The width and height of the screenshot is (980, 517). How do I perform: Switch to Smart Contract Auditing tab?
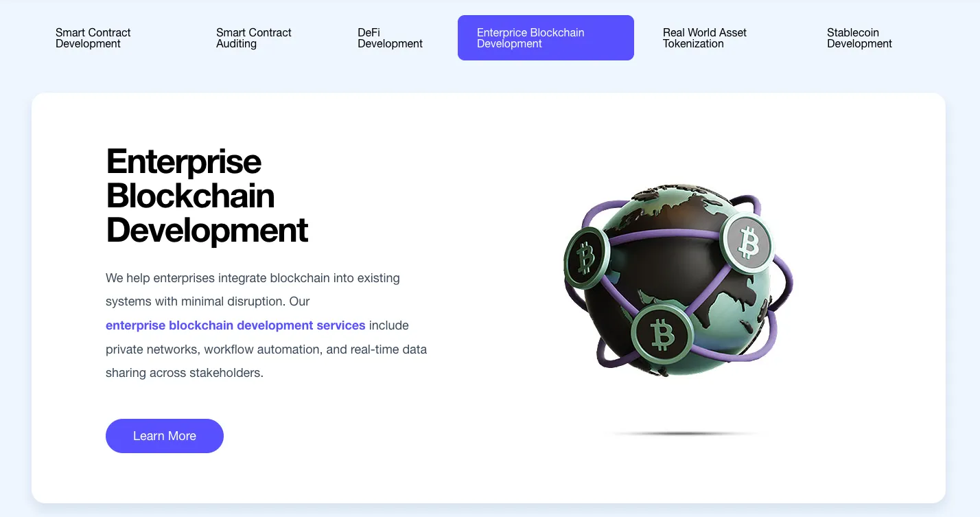[x=254, y=38]
